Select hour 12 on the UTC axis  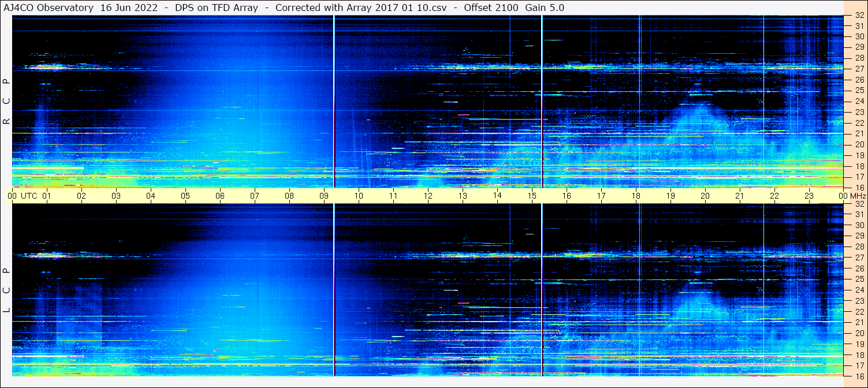[x=428, y=196]
